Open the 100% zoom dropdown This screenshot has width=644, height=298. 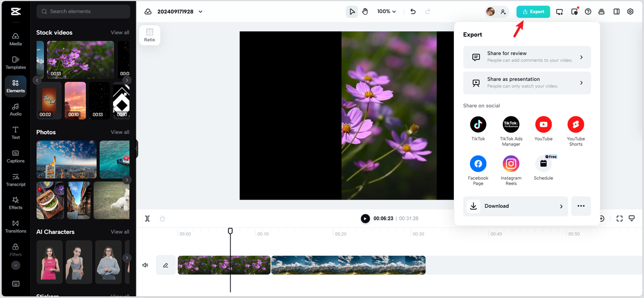click(386, 12)
